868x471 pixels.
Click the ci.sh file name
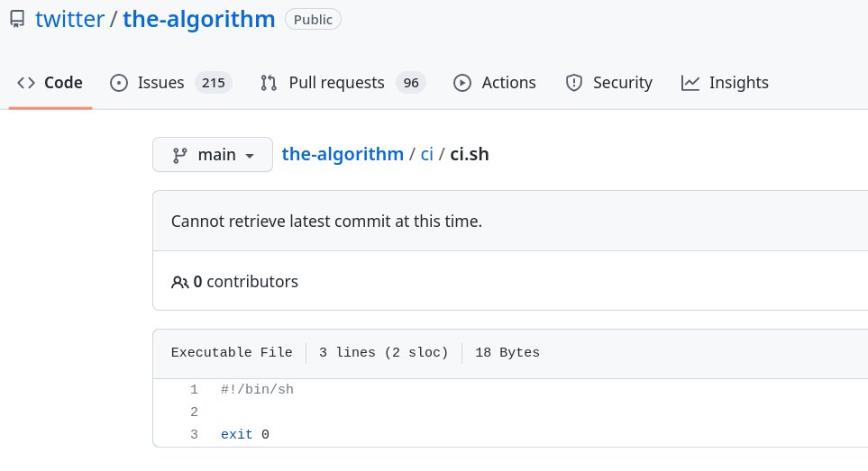pos(470,154)
